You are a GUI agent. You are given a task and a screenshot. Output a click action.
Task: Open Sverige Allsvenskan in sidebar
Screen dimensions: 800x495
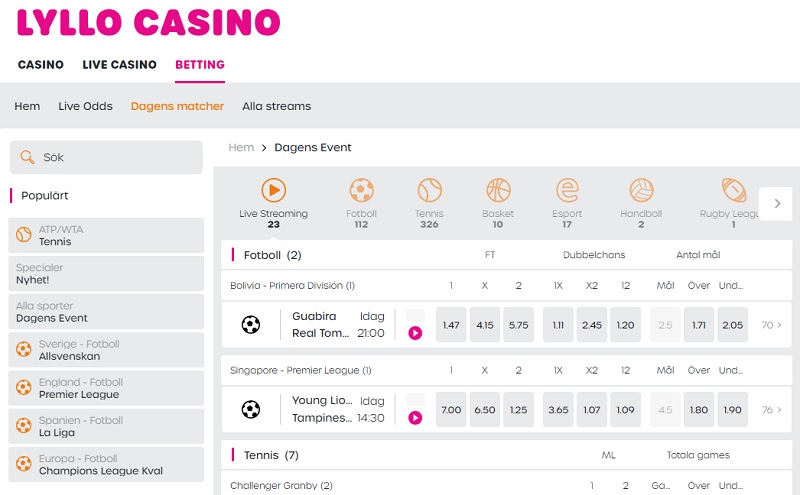tap(106, 350)
